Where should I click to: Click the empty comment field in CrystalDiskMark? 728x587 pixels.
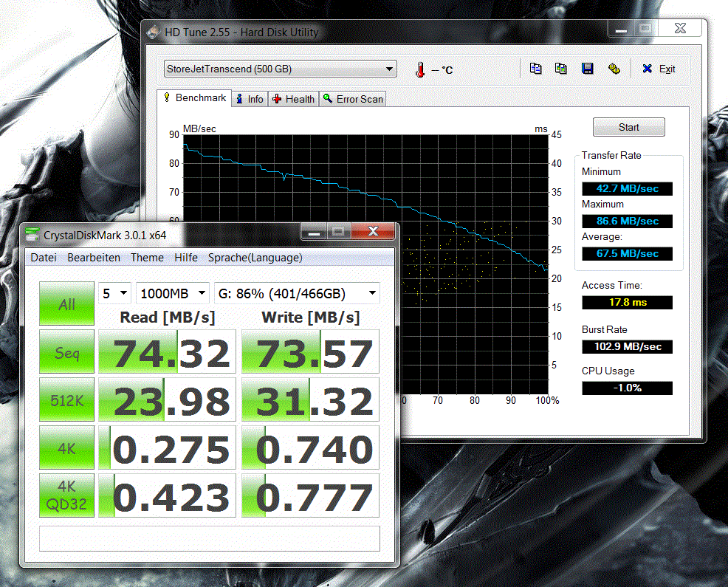[210, 539]
